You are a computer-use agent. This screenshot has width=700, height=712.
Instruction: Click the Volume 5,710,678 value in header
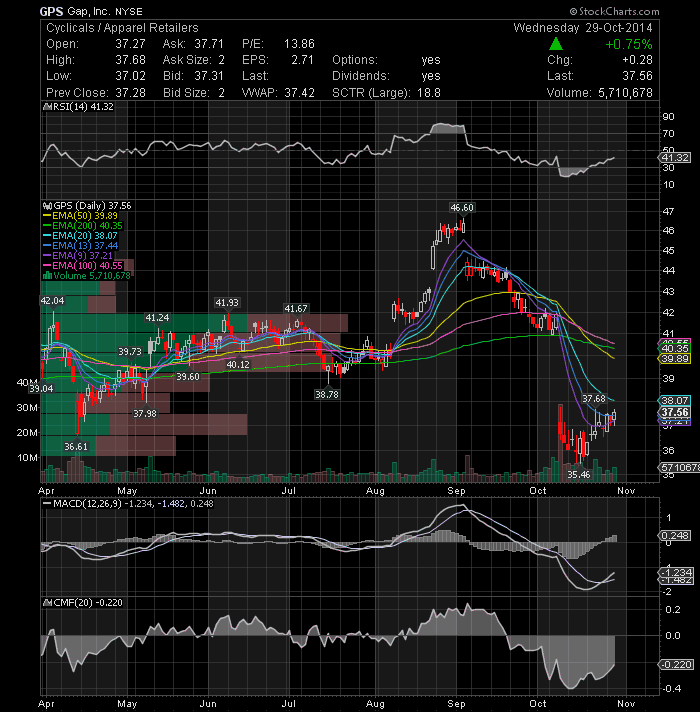625,93
